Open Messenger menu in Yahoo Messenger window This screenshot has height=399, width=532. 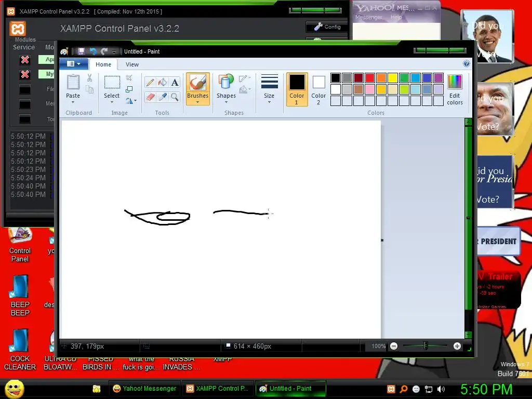pos(368,17)
